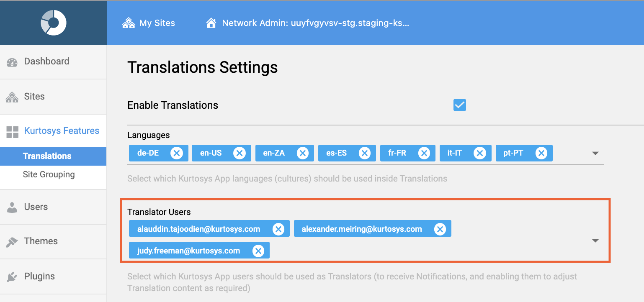Remove judy.freeman@kurtosys.com from Translator Users
The width and height of the screenshot is (644, 302).
tap(258, 250)
